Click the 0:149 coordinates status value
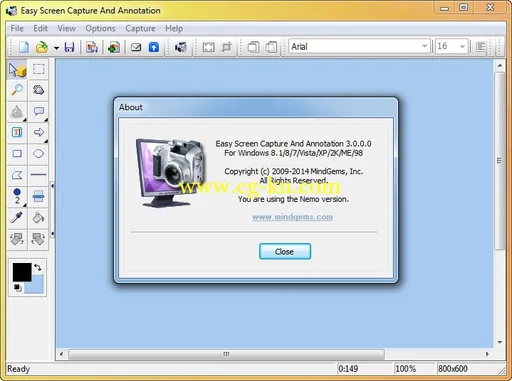Viewport: 512px width, 381px height. point(348,369)
